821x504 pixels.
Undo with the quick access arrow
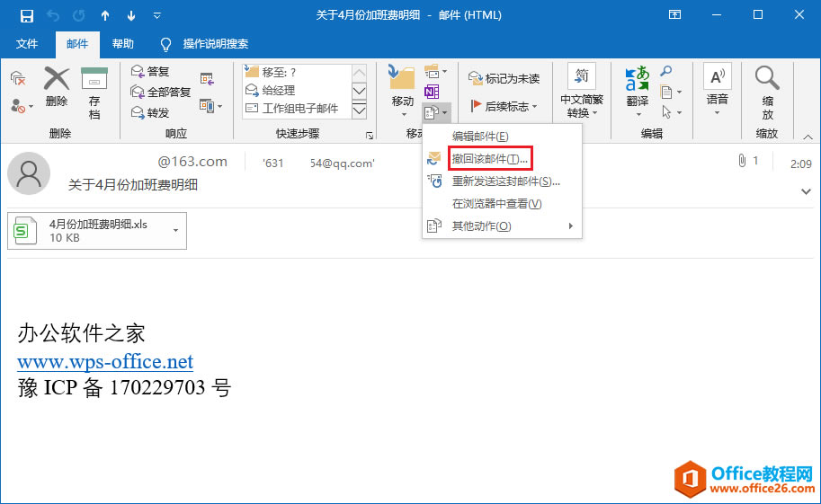[53, 15]
